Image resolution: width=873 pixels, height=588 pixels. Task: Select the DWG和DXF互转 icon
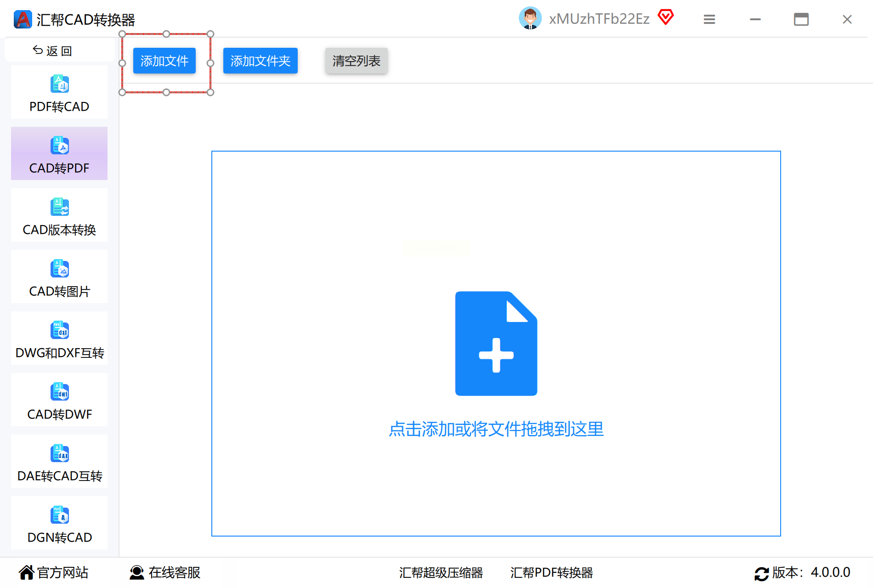60,330
